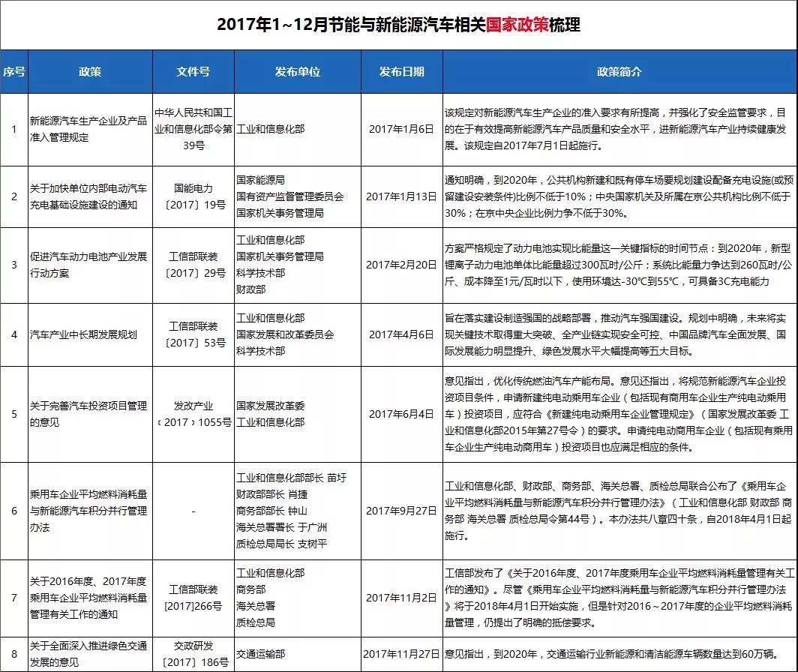
Task: Select the 发改产业〔2017〕1055号 cell
Action: coord(193,414)
